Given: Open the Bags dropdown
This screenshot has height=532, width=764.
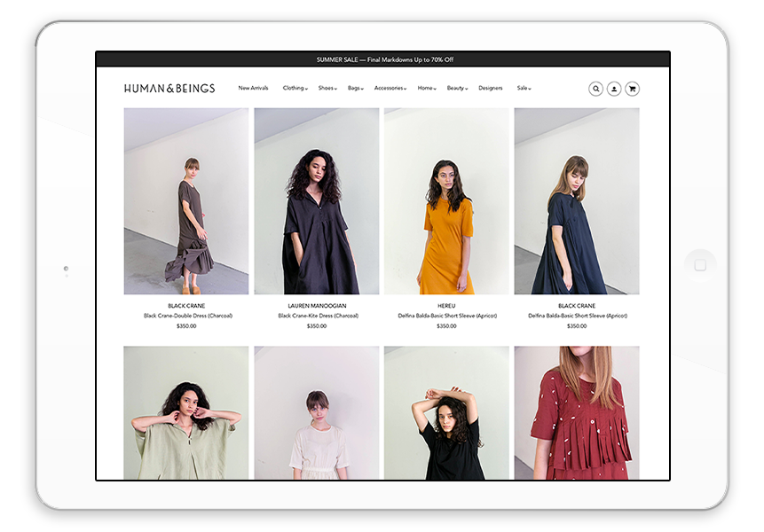Looking at the screenshot, I should [355, 89].
